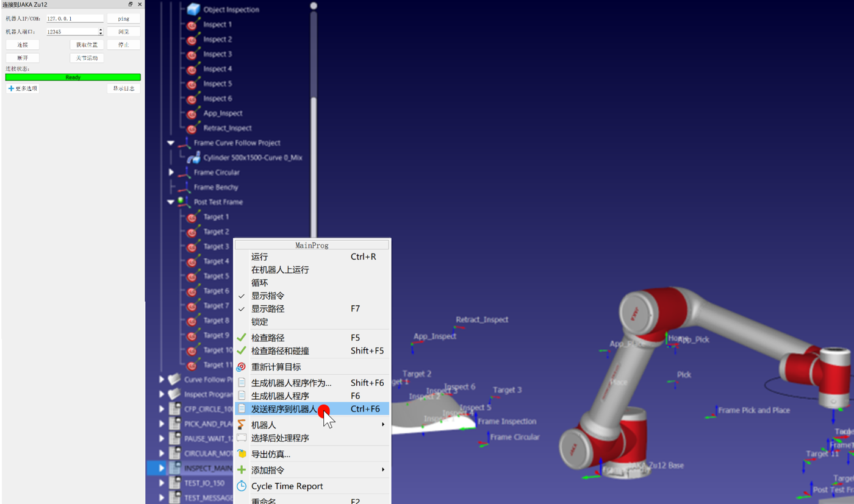Click the green Ready connection status bar

tap(73, 77)
